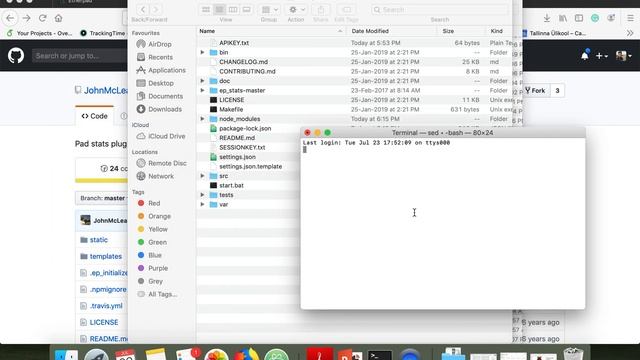The width and height of the screenshot is (640, 360).
Task: Open static folder on GitHub
Action: coord(99,240)
